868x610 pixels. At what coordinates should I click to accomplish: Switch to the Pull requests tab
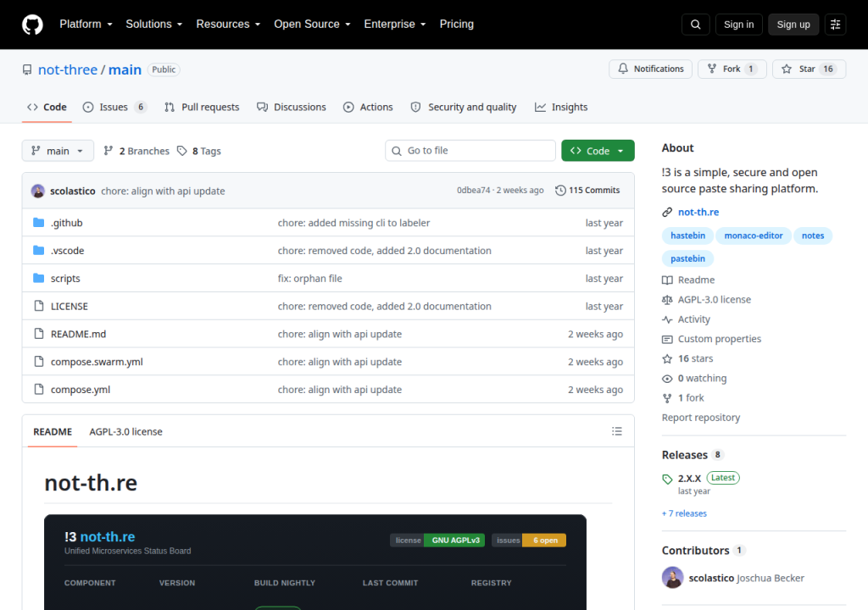(x=202, y=107)
